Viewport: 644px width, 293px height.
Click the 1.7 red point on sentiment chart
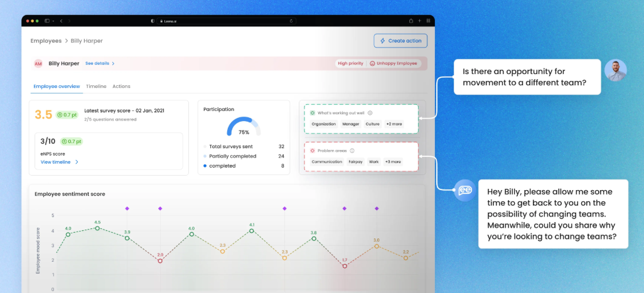point(345,266)
